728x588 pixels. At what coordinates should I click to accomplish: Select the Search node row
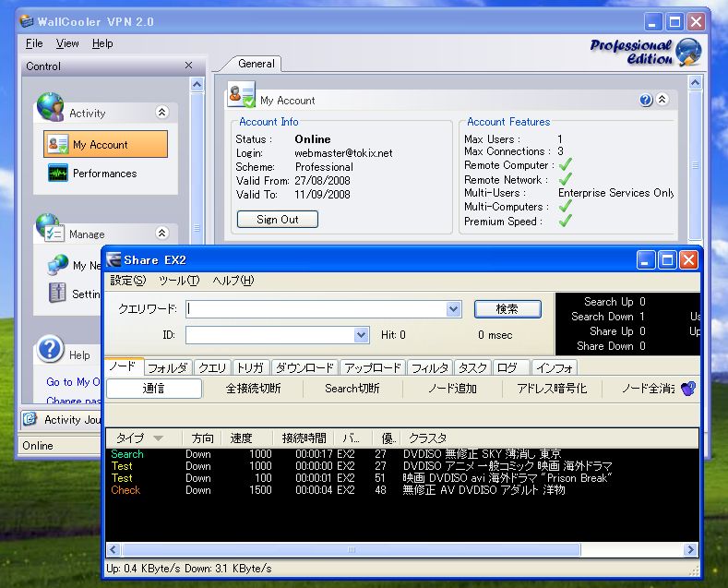click(x=401, y=454)
